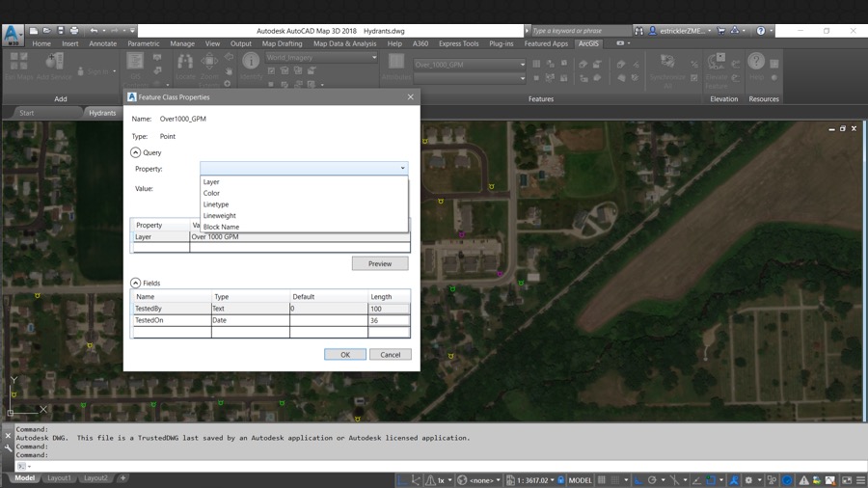This screenshot has width=868, height=488.
Task: Click the lock icon beside the scale
Action: point(560,479)
